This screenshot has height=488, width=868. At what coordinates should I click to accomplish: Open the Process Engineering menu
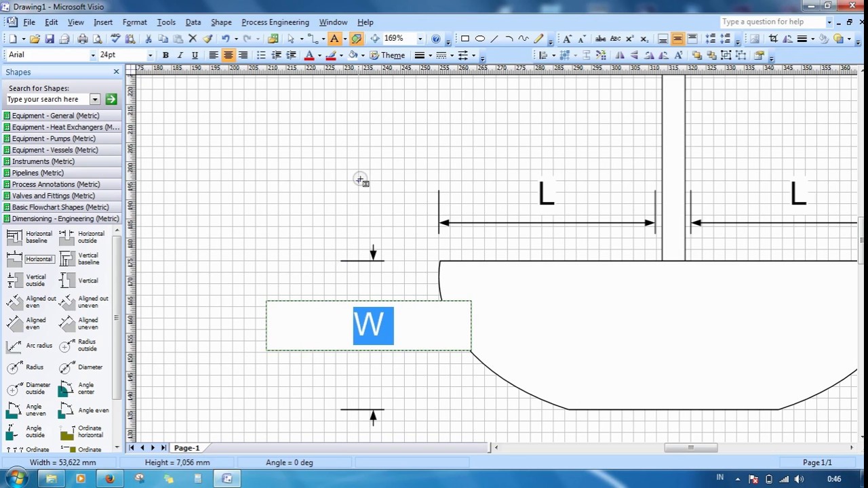[x=275, y=22]
